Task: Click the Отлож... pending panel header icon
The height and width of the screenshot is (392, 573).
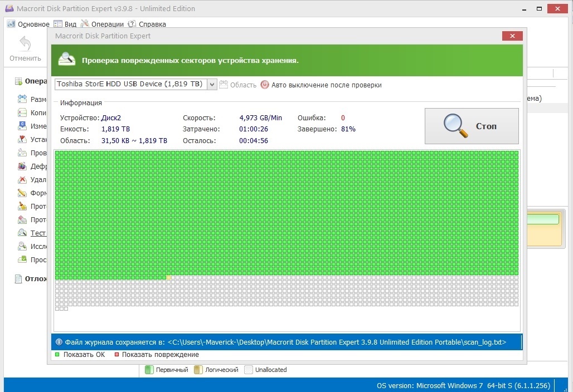Action: 18,279
